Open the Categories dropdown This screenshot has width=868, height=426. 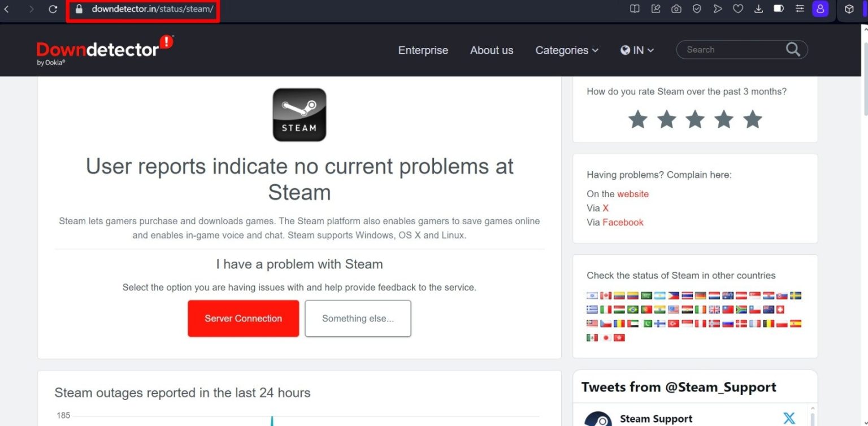566,50
